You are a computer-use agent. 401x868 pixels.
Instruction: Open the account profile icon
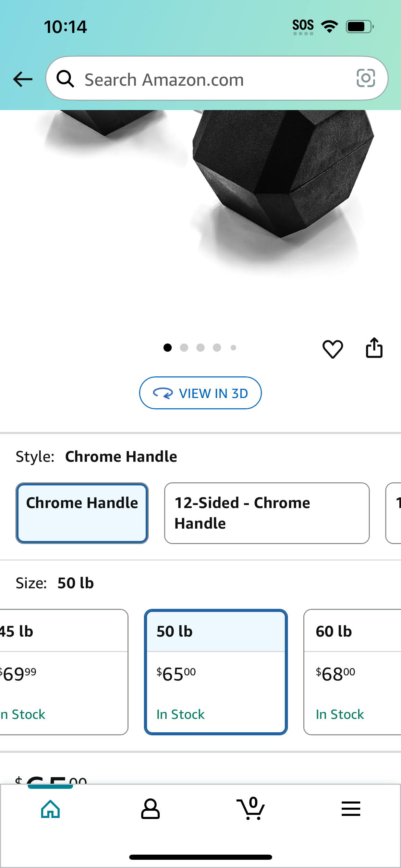(x=150, y=809)
